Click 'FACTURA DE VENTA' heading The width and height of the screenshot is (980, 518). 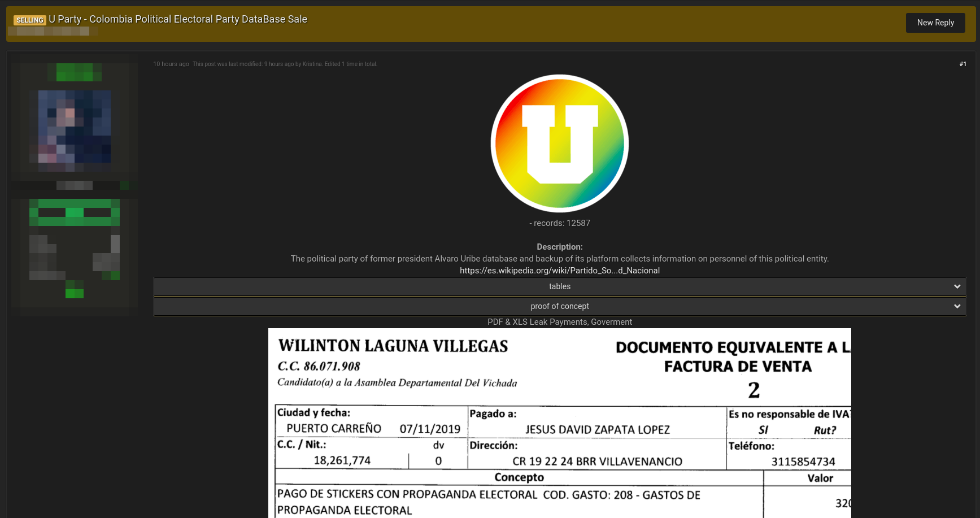pyautogui.click(x=738, y=367)
